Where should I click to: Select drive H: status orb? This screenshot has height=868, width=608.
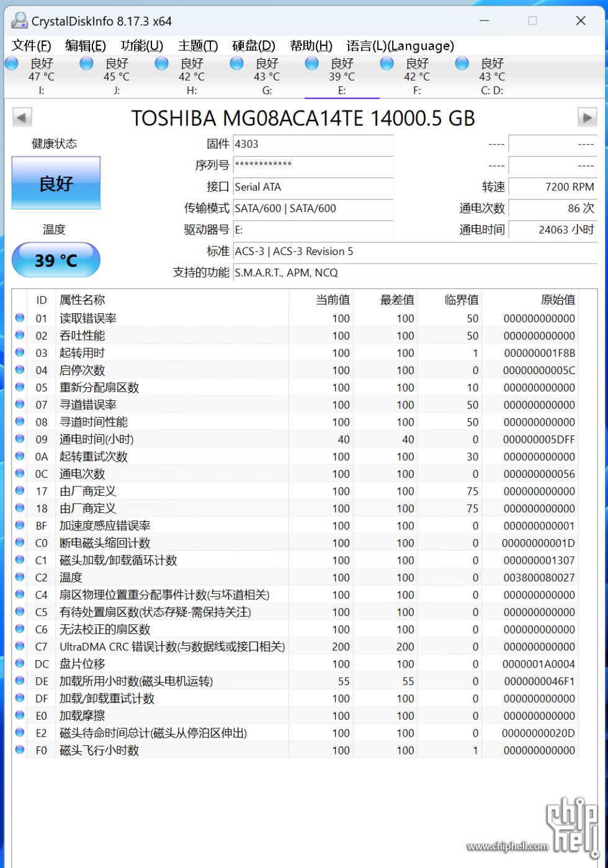[161, 63]
